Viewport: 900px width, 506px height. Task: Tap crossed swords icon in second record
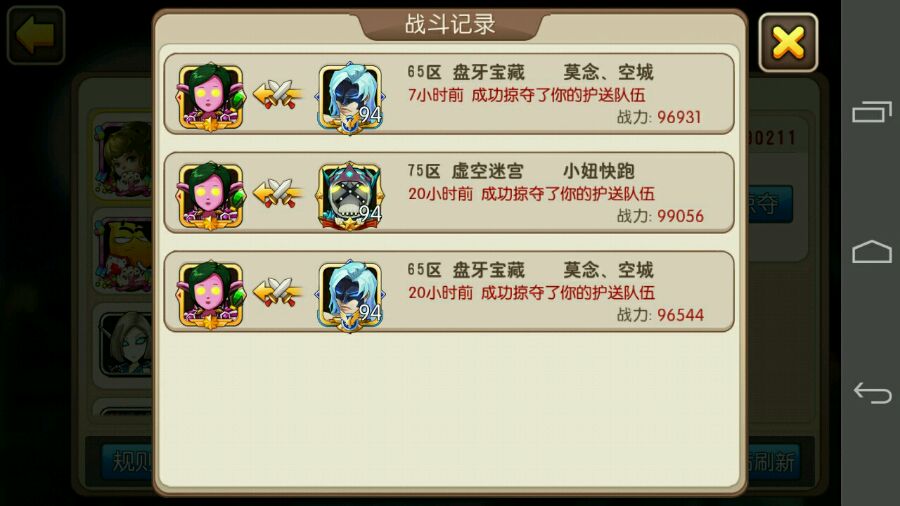[278, 193]
